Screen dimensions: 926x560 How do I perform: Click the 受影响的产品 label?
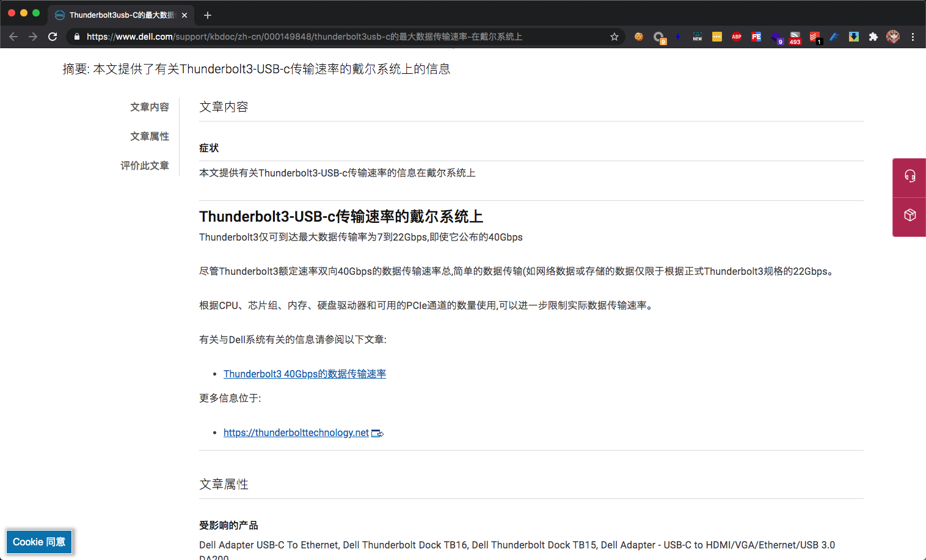pos(228,525)
